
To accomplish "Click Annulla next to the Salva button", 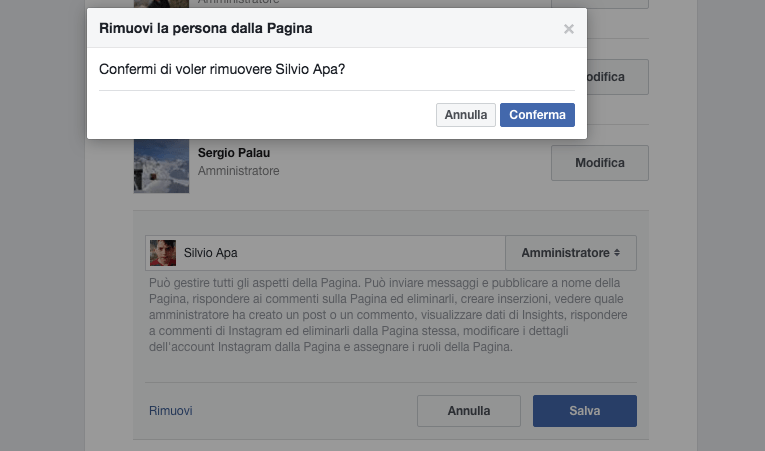I will [x=469, y=410].
